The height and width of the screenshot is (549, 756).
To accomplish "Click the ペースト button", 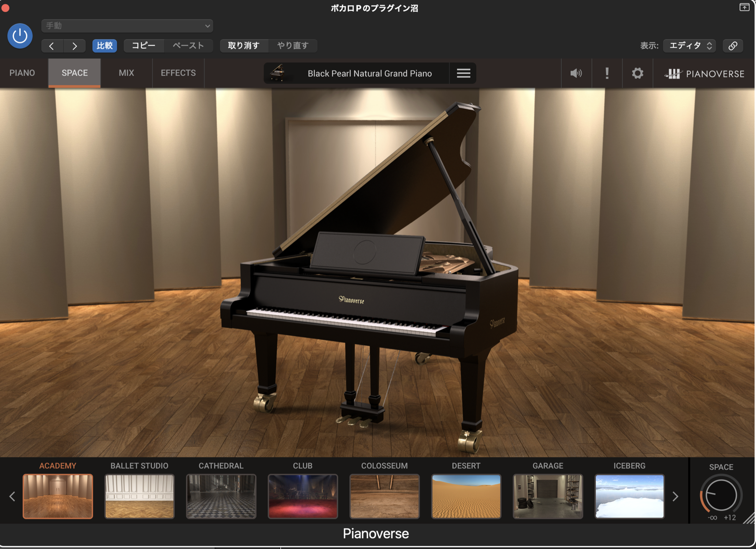I will pos(188,46).
